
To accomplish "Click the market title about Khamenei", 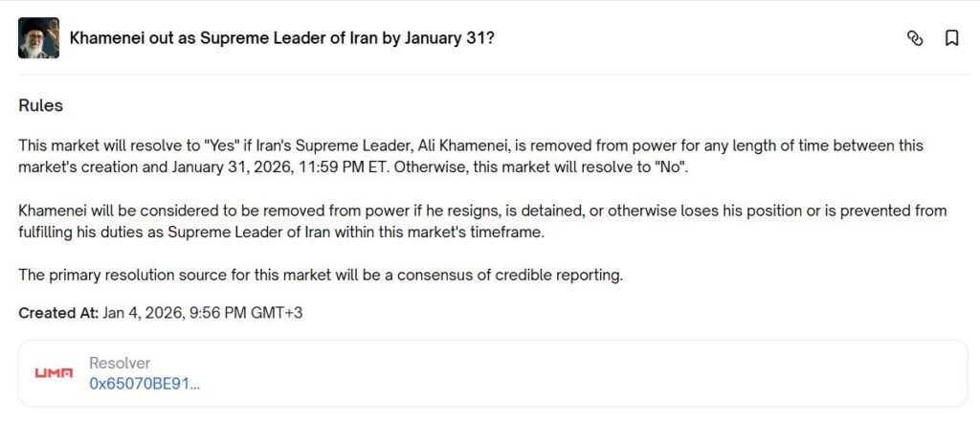I will pos(281,38).
